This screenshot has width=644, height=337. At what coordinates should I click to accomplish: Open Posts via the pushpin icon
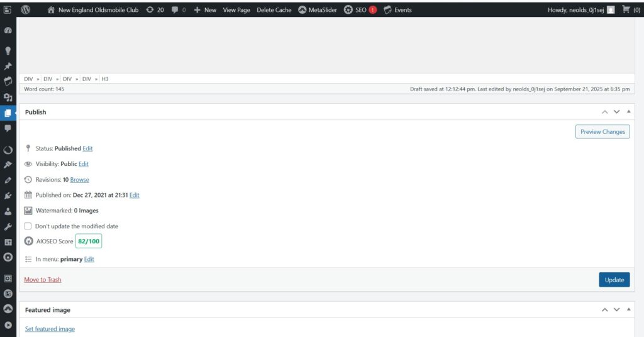[8, 66]
